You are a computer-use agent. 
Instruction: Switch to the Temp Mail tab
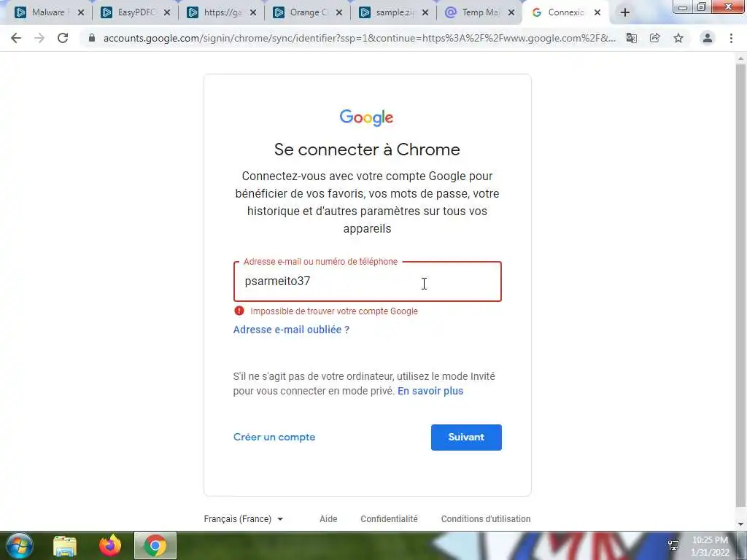tap(479, 13)
